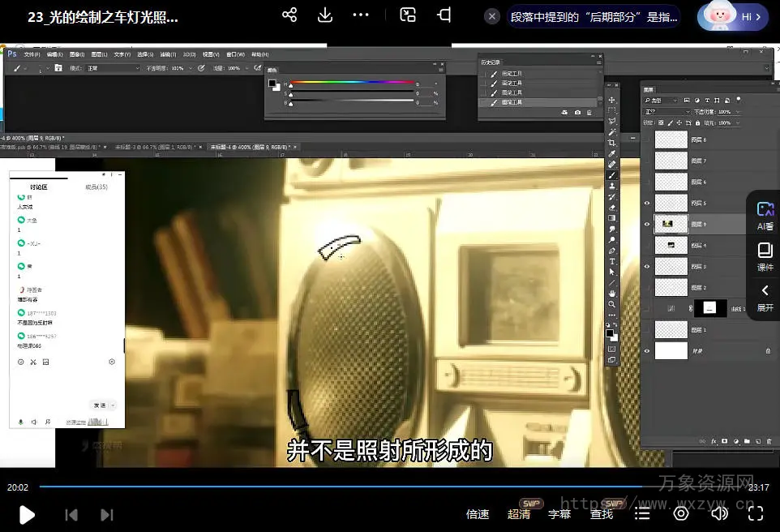Open the 倍速 playback speed menu
Viewport: 780px width, 532px height.
(478, 514)
